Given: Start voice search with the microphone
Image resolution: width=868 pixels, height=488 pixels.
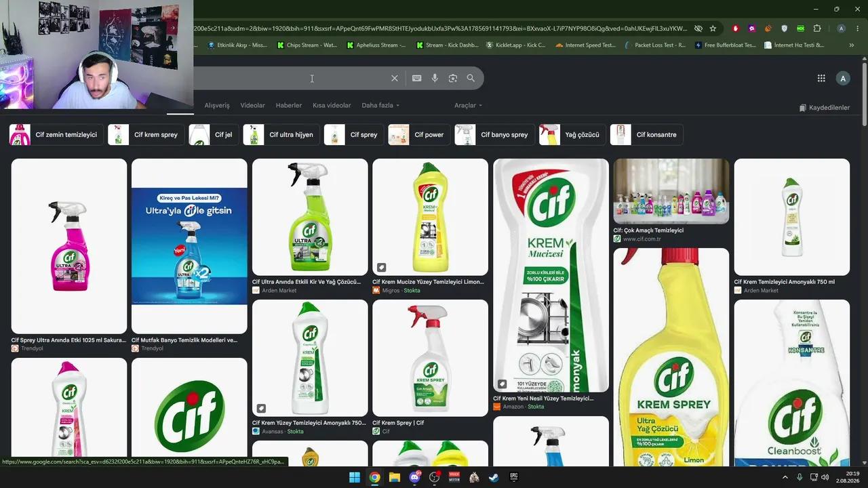Looking at the screenshot, I should click(435, 78).
